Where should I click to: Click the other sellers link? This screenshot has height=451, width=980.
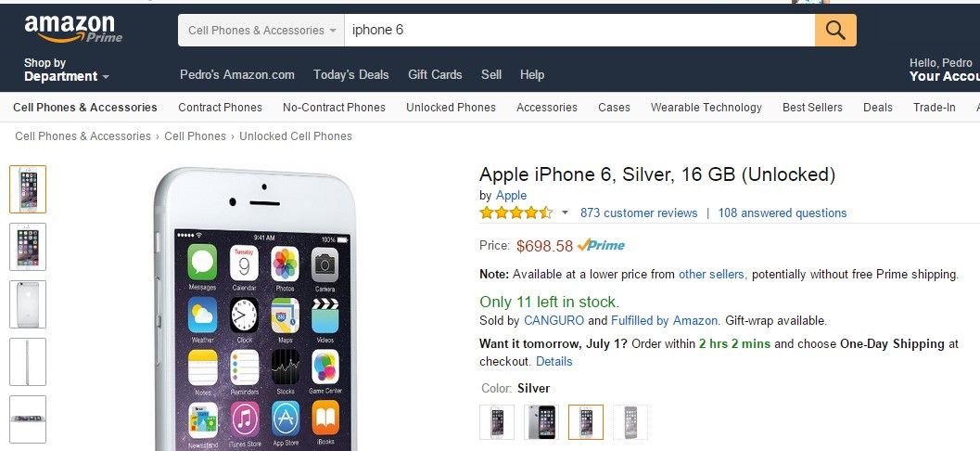tap(711, 275)
